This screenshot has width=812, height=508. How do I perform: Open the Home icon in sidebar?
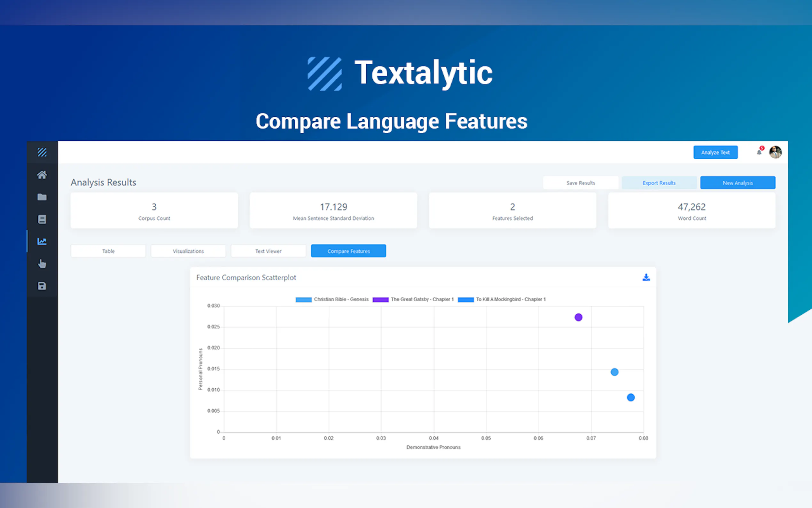click(42, 175)
